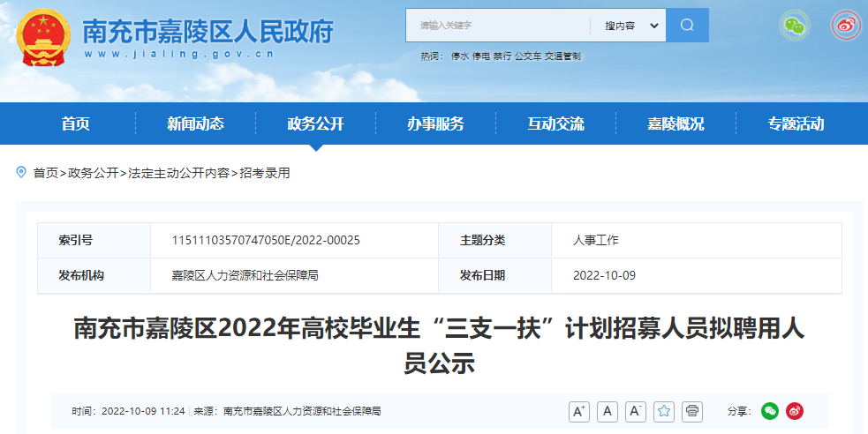The width and height of the screenshot is (868, 434).
Task: Share article via green WeChat icon
Action: [x=770, y=411]
